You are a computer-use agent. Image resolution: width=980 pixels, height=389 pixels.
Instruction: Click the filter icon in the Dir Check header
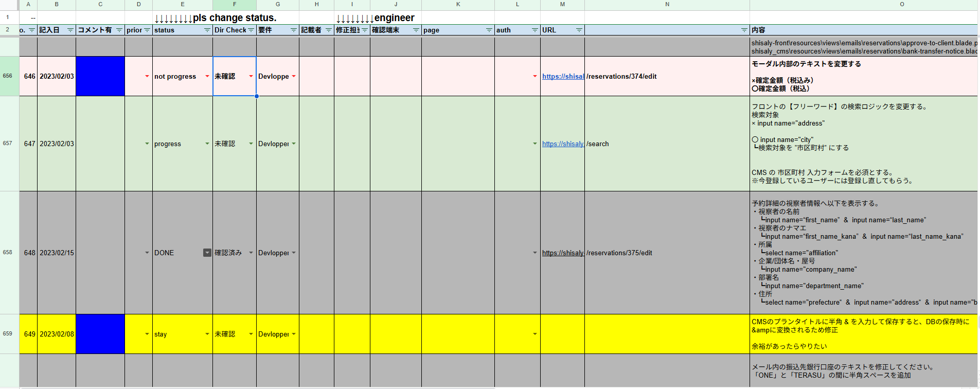pos(251,30)
